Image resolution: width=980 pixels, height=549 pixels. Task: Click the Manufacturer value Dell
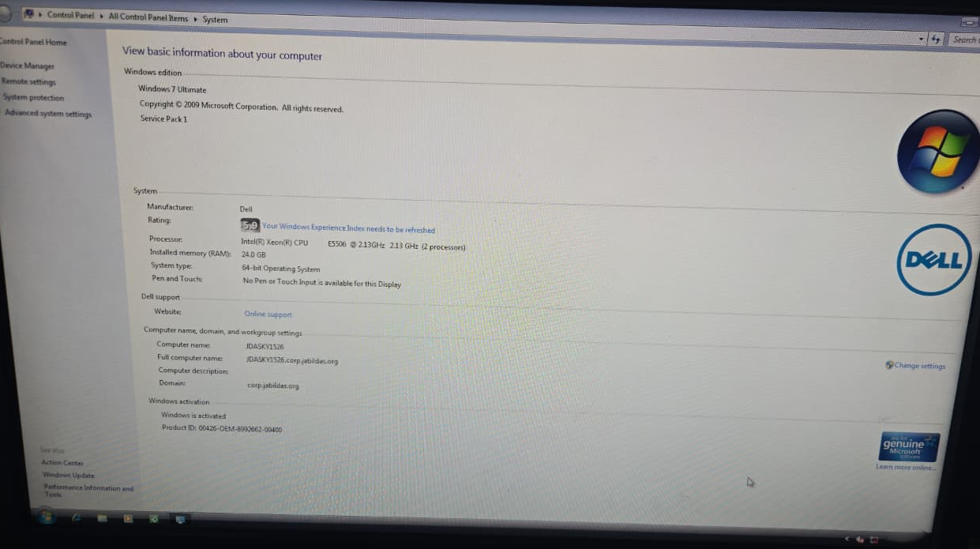246,209
